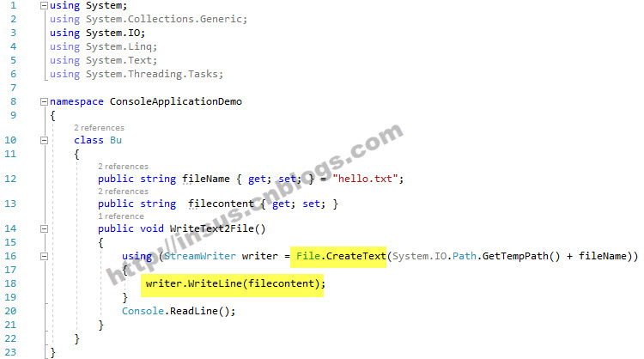Screen dimensions: 644x359
Task: Click the grayed using System.Linq directive
Action: 103,47
